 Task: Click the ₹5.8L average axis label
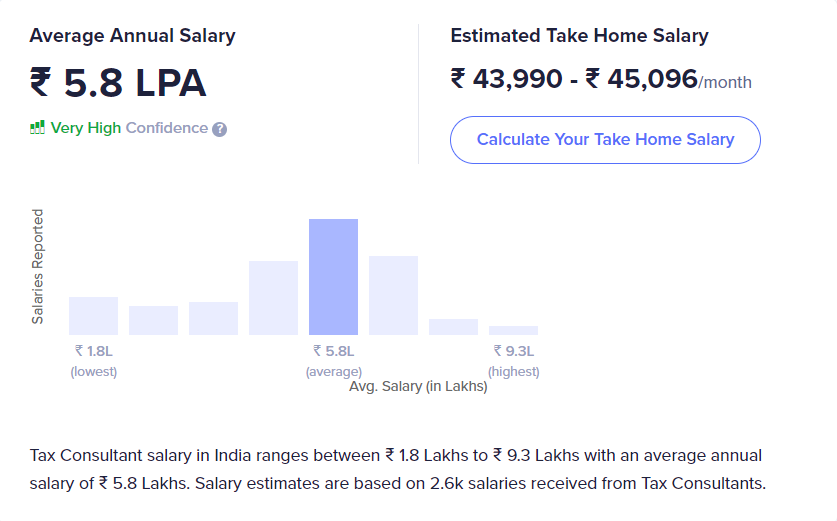[x=333, y=351]
